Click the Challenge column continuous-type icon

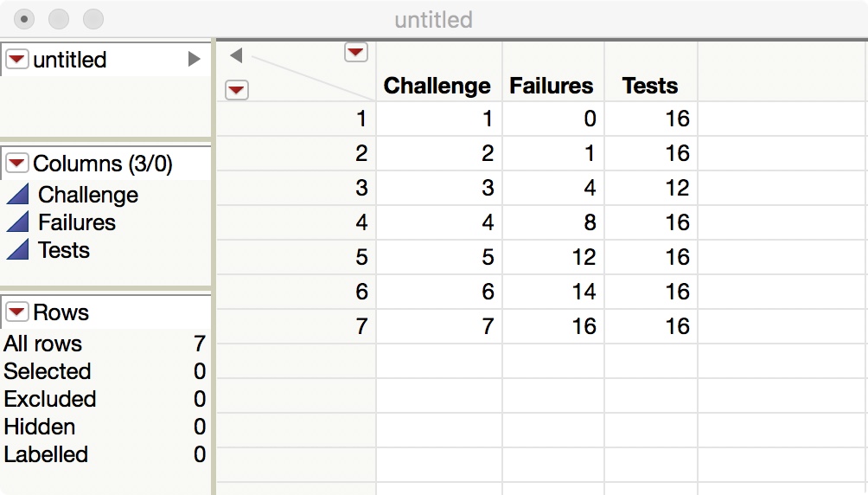tap(17, 195)
